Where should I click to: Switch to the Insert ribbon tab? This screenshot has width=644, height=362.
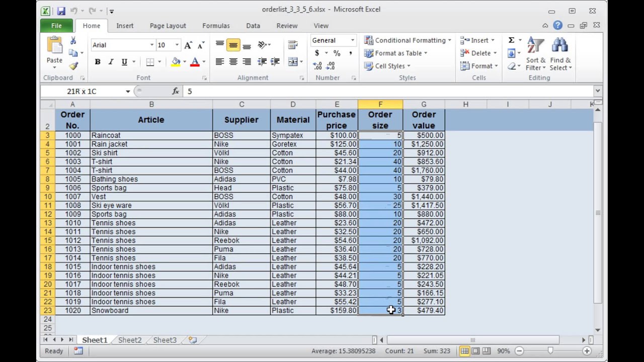(x=125, y=26)
